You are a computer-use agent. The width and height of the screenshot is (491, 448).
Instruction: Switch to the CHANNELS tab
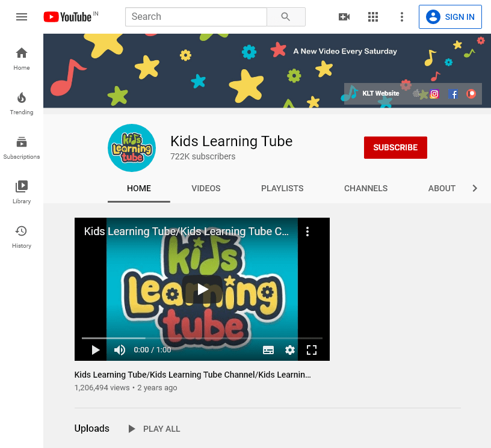coord(366,188)
